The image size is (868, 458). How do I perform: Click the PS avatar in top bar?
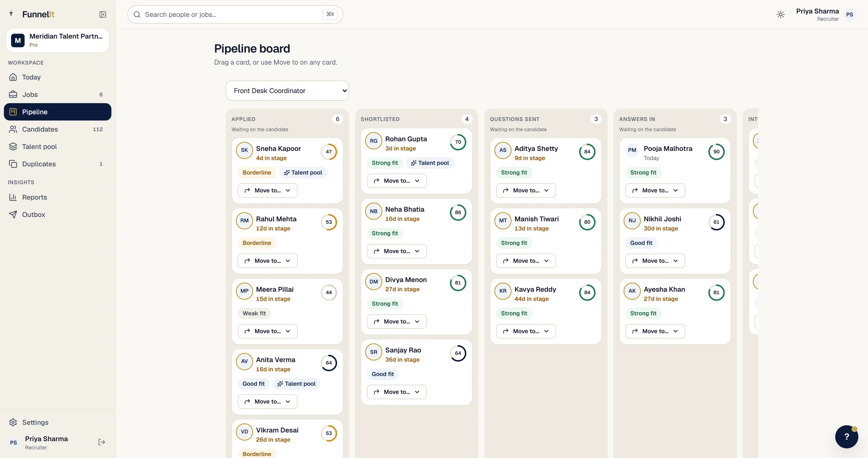pos(849,15)
